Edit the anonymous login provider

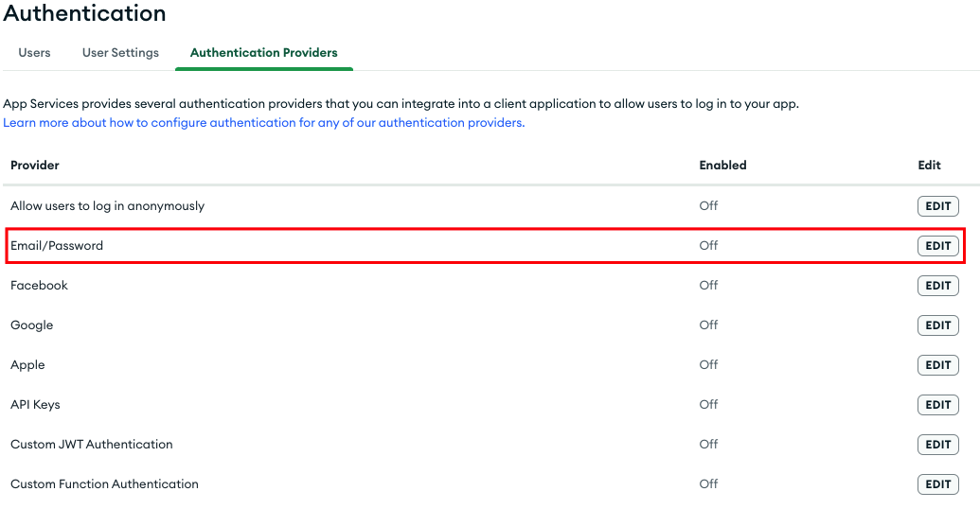pyautogui.click(x=937, y=206)
